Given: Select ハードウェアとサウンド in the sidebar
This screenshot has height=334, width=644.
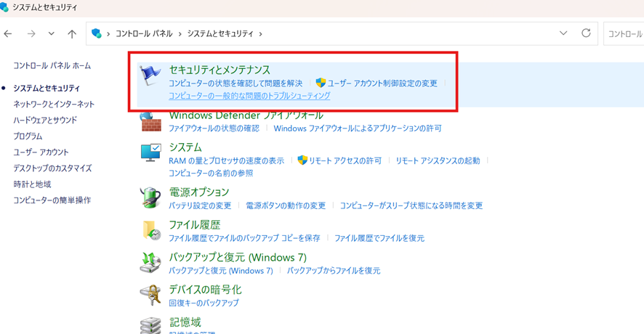Looking at the screenshot, I should [x=45, y=120].
